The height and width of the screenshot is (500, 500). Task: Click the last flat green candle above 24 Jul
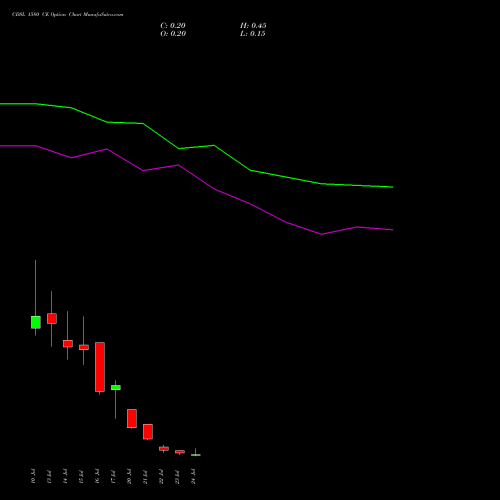coord(196,455)
